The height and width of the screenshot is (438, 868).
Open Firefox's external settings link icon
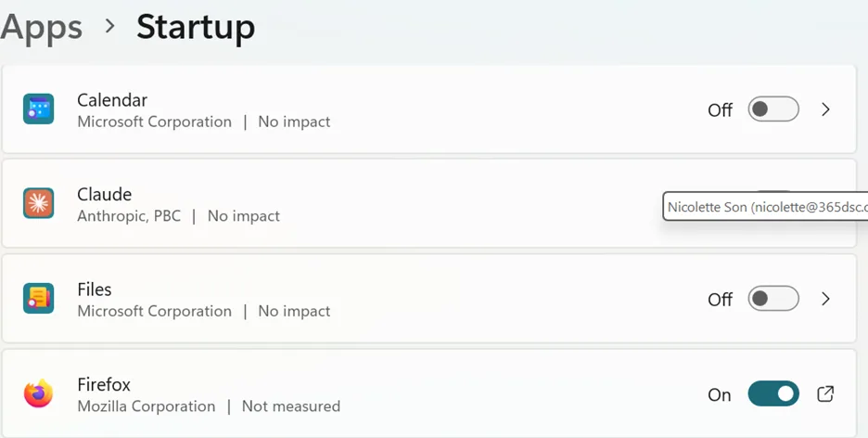pyautogui.click(x=825, y=393)
